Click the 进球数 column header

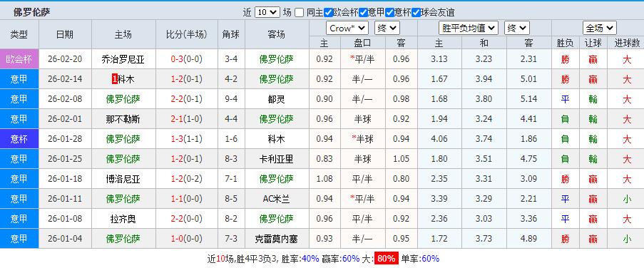[x=627, y=43]
